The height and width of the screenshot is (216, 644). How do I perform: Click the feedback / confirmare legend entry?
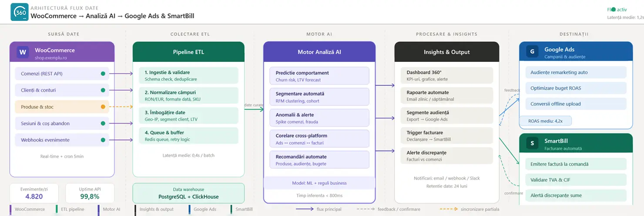click(x=388, y=209)
